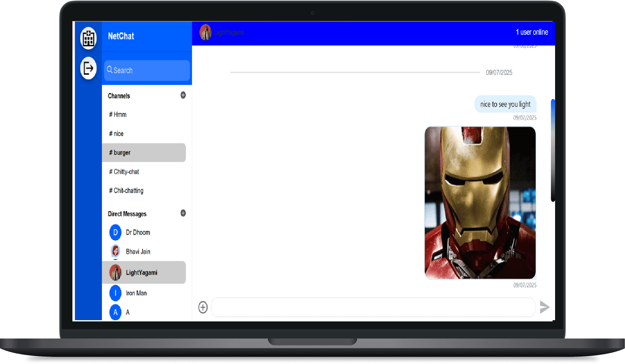Click the NetChat title

(121, 36)
